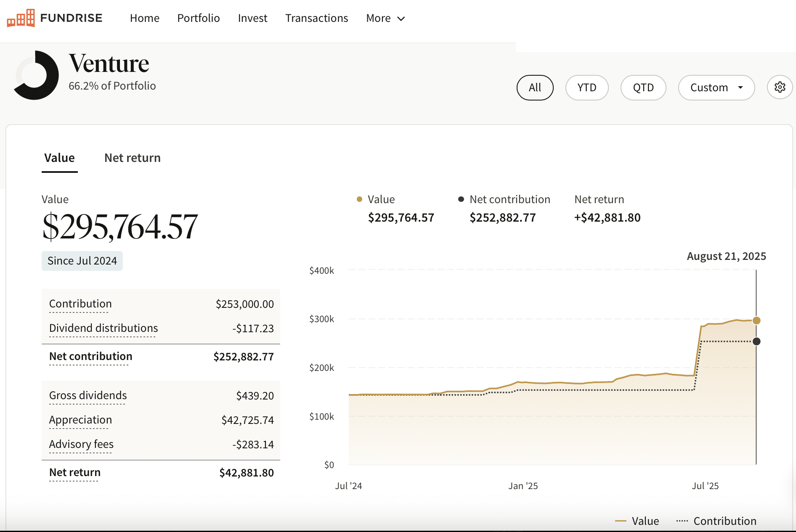This screenshot has height=532, width=796.
Task: Click the gold Value dot above chart
Action: click(x=359, y=199)
